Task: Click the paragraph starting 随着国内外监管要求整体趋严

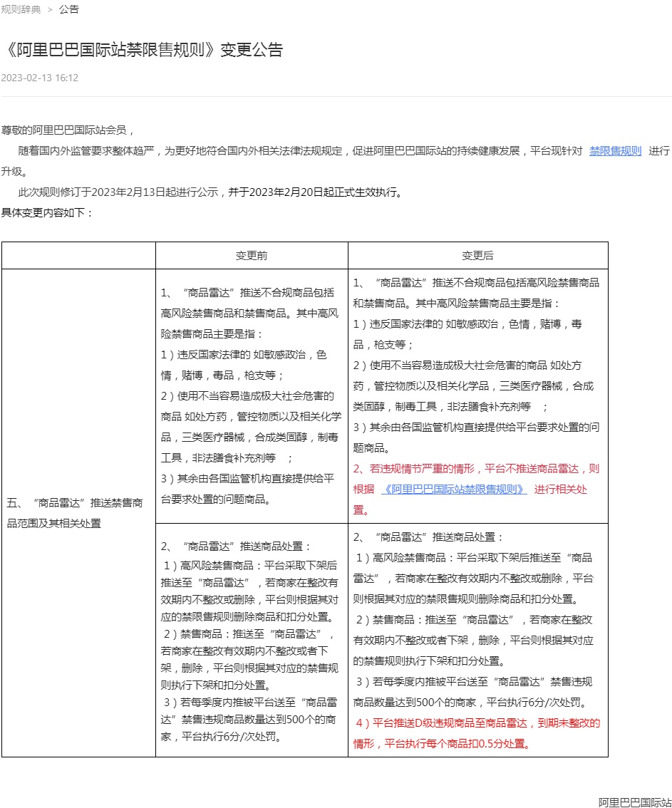Action: click(336, 161)
